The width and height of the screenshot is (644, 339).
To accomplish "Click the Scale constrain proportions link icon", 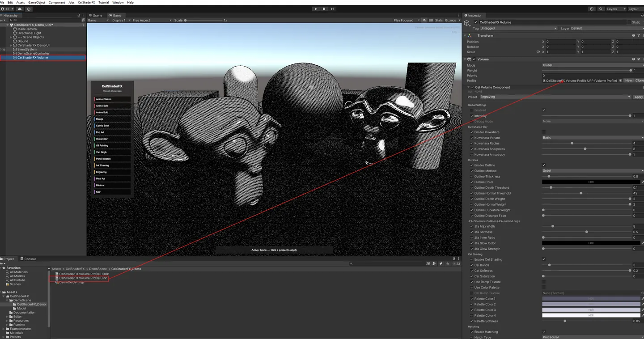I will pyautogui.click(x=538, y=52).
